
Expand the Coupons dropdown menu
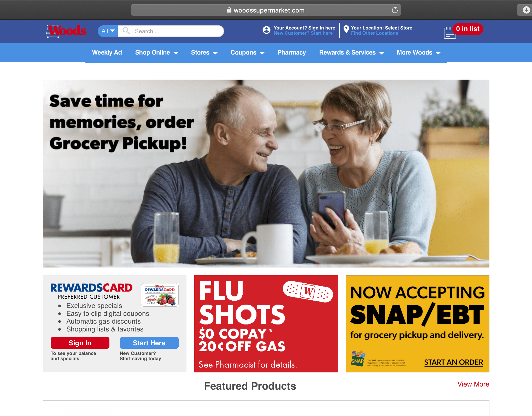click(248, 53)
